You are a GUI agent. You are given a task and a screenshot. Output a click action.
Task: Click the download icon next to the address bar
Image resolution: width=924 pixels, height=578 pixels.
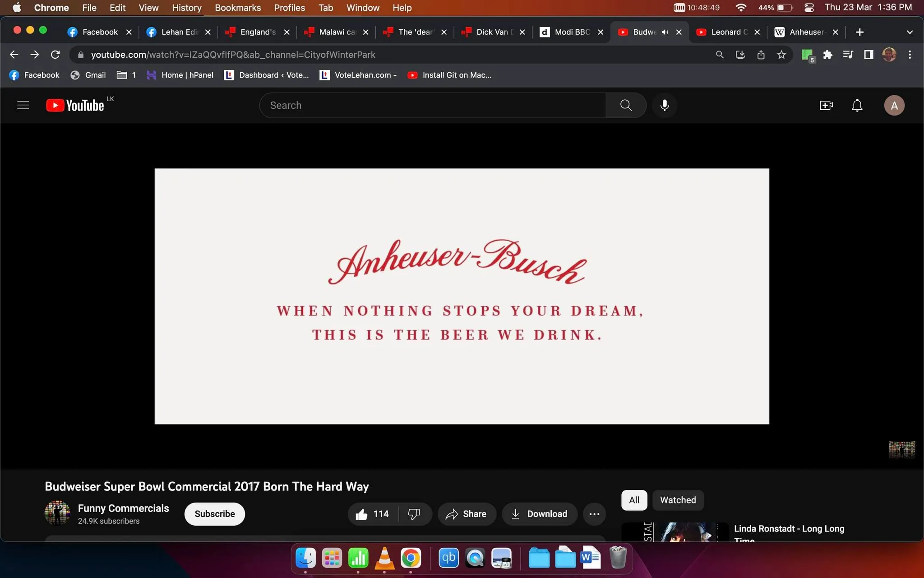tap(740, 55)
